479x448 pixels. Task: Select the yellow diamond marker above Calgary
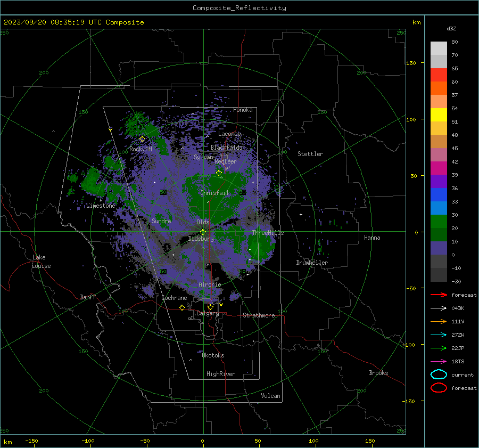[210, 307]
